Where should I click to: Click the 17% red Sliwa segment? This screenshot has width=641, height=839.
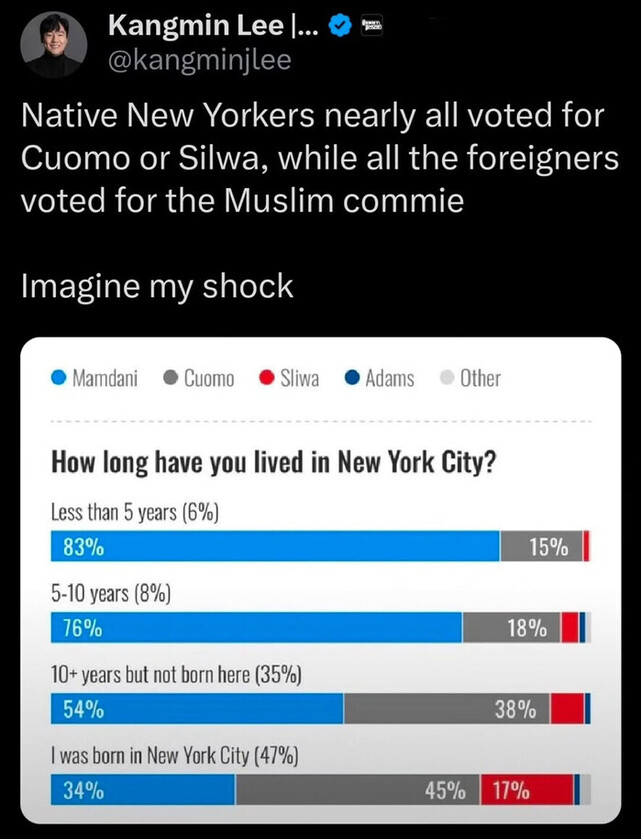pos(526,790)
